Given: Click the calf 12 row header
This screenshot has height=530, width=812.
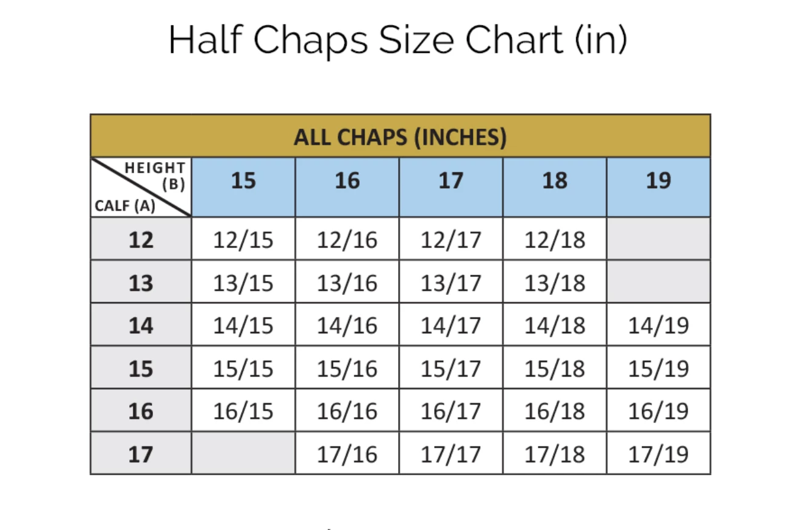Looking at the screenshot, I should point(141,240).
